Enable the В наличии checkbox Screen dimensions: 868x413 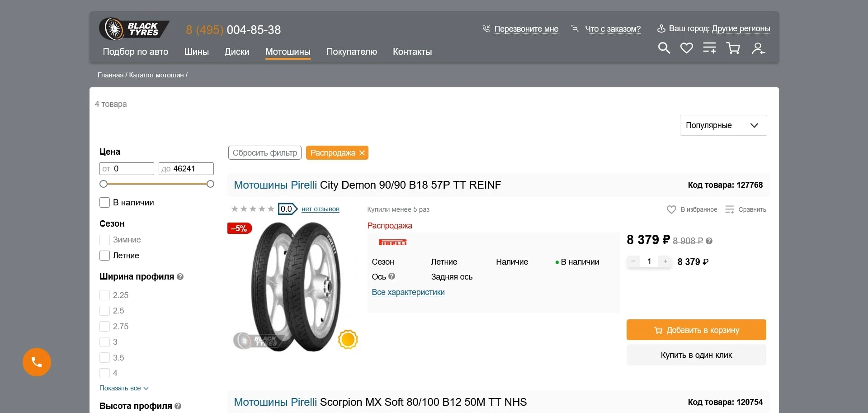click(x=104, y=203)
